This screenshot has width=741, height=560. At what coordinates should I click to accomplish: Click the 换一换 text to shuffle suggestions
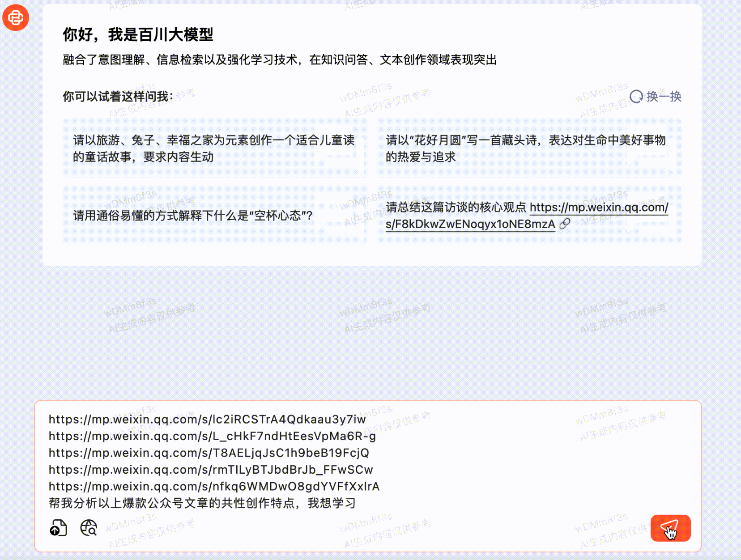pos(664,96)
